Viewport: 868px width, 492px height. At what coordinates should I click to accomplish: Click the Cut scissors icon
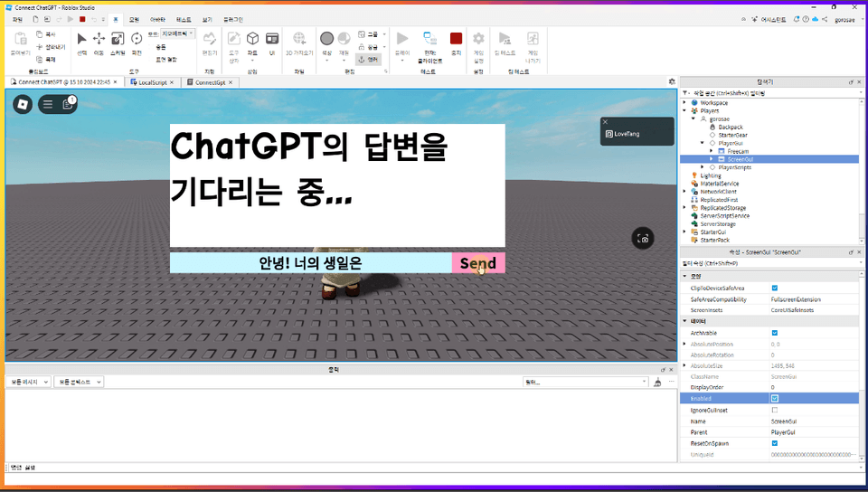point(39,47)
